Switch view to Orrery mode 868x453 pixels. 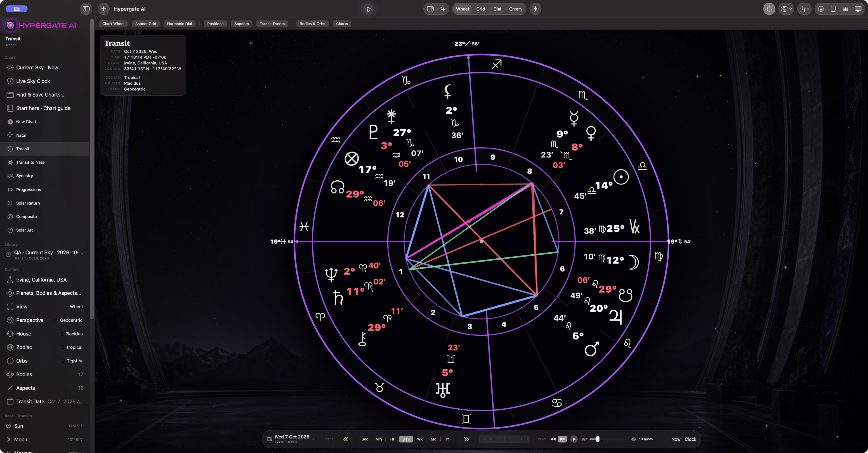[515, 9]
